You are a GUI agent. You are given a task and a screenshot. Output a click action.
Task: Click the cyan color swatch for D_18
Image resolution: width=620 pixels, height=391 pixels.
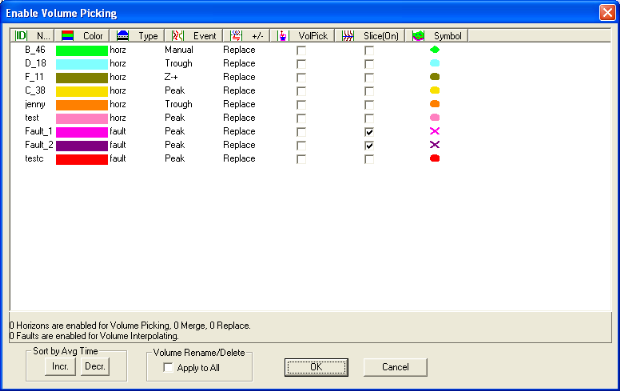tap(82, 64)
